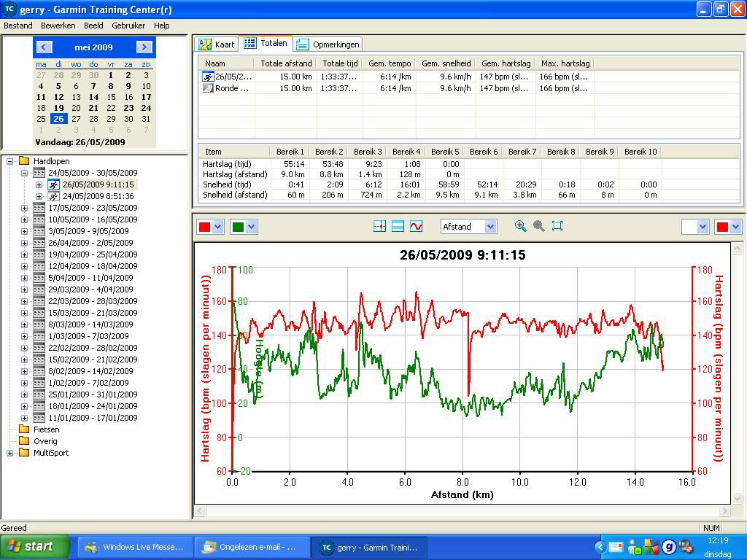Click the green color swatch
The width and height of the screenshot is (747, 560).
point(239,227)
